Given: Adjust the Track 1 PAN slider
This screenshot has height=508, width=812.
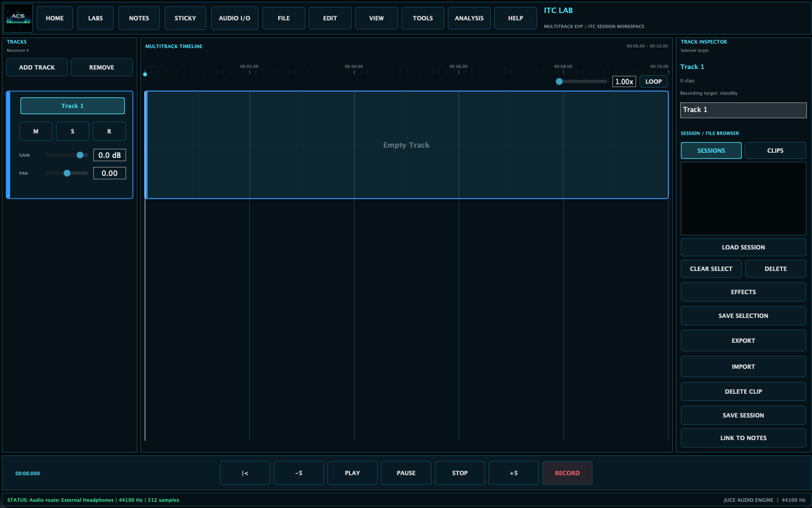Looking at the screenshot, I should click(67, 173).
